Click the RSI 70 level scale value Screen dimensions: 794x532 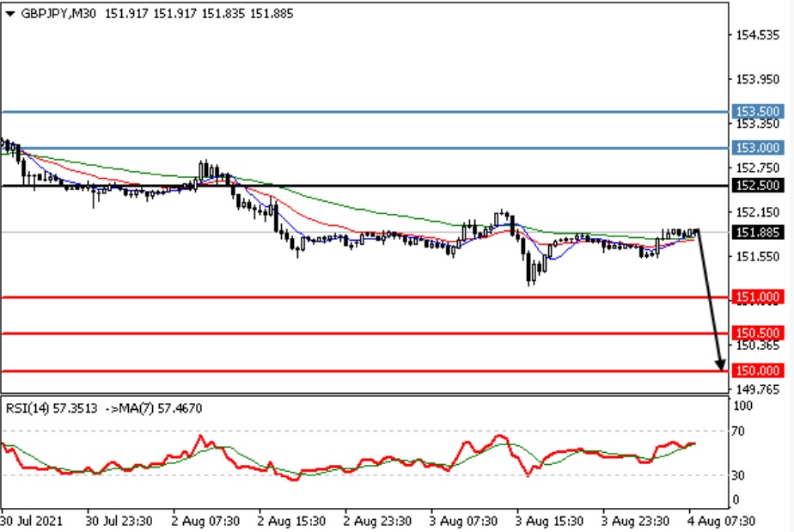(738, 431)
